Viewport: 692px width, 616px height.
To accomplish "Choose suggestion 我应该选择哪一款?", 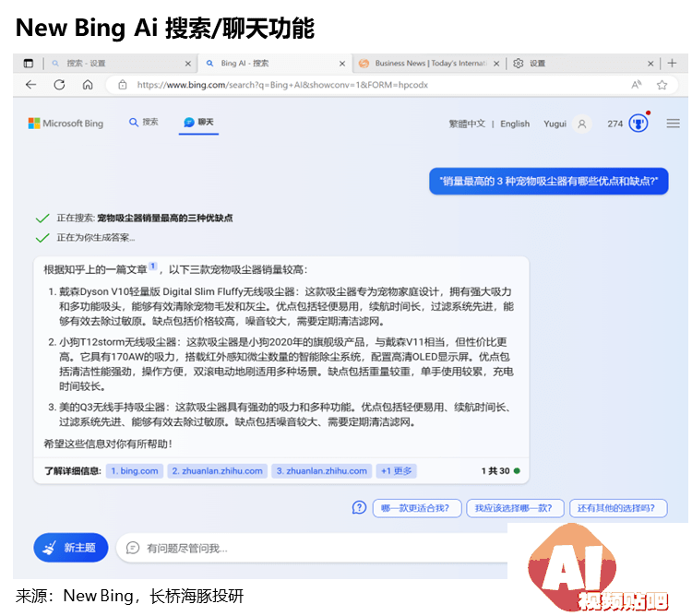I will [x=515, y=508].
